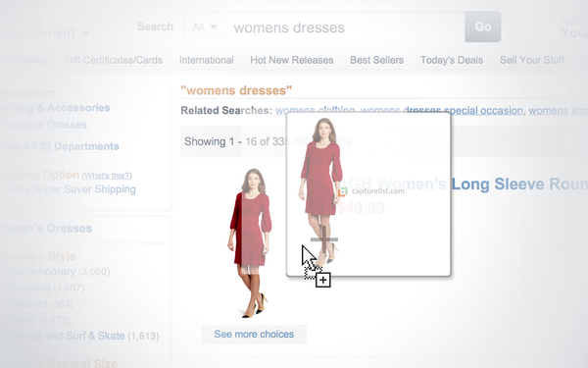Open the International menu item

[x=206, y=60]
